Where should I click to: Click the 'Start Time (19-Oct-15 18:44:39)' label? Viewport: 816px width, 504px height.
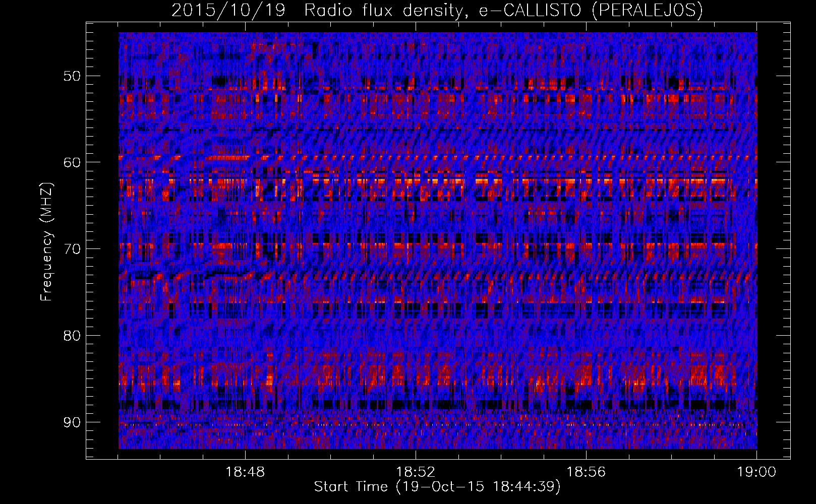437,487
